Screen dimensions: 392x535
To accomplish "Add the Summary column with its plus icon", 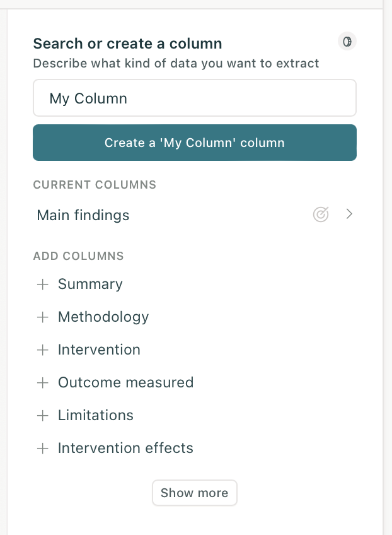I will pos(43,285).
